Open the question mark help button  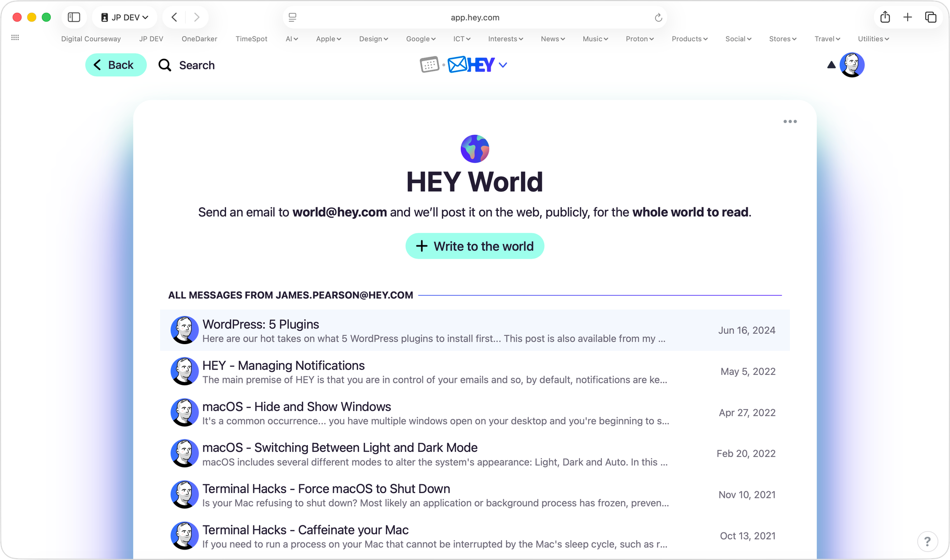click(x=927, y=541)
